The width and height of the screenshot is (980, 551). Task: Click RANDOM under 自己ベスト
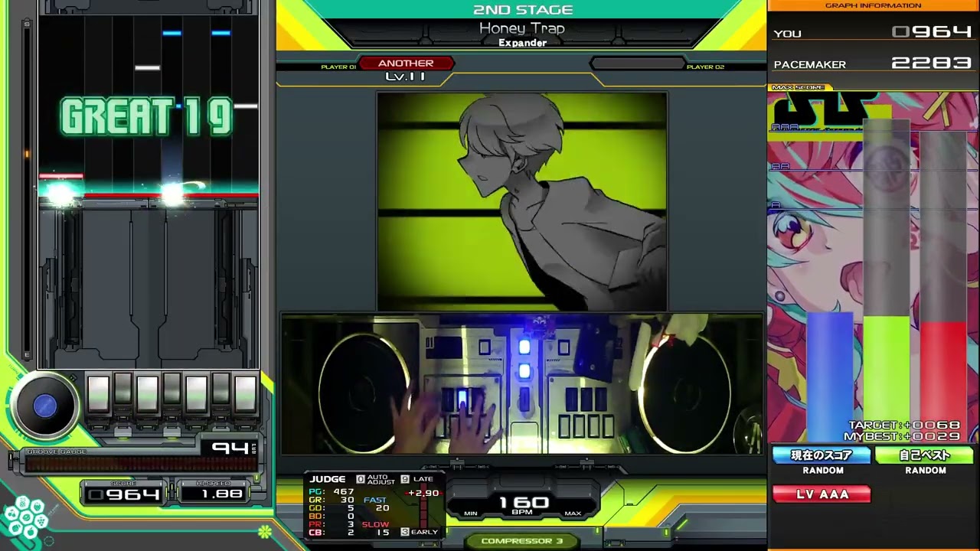pyautogui.click(x=925, y=471)
